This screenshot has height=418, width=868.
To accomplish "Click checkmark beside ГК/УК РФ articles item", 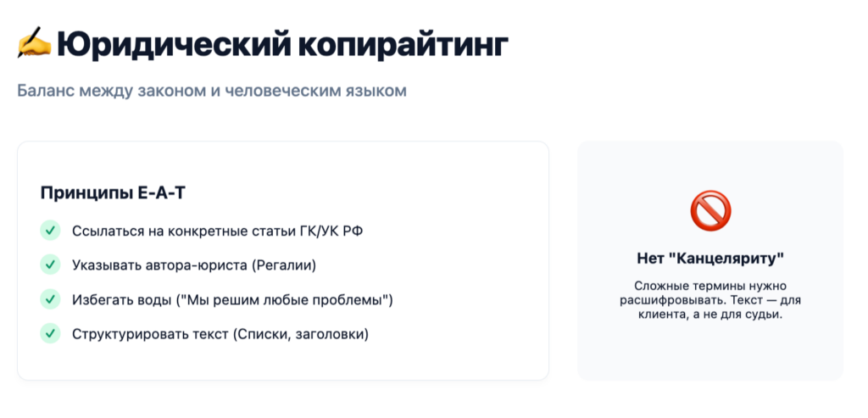I will [x=50, y=231].
